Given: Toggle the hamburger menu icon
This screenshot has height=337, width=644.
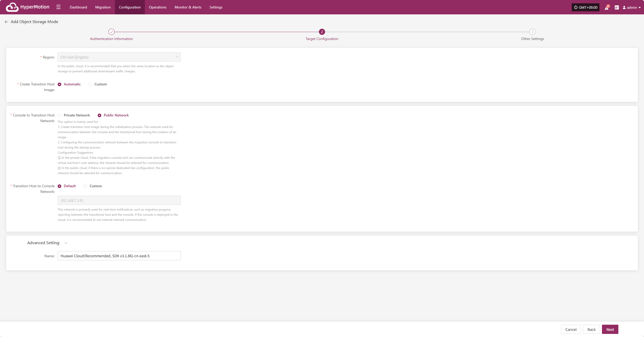Looking at the screenshot, I should click(58, 7).
